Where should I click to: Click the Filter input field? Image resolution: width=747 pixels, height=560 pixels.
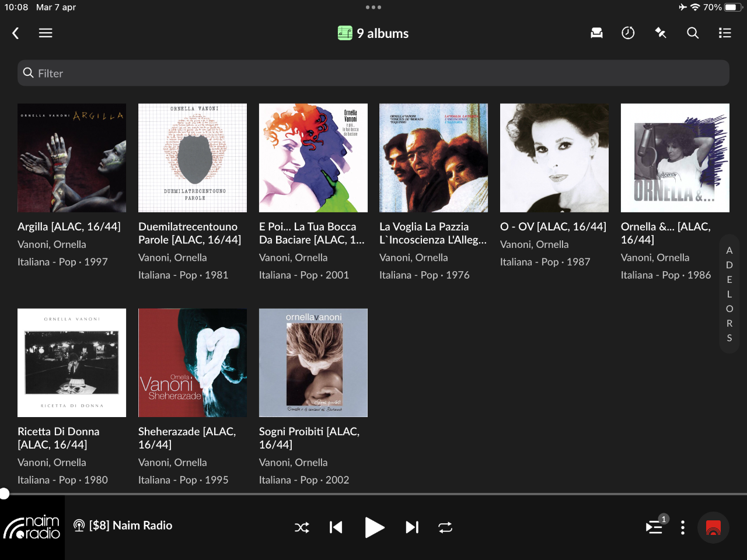click(x=373, y=73)
